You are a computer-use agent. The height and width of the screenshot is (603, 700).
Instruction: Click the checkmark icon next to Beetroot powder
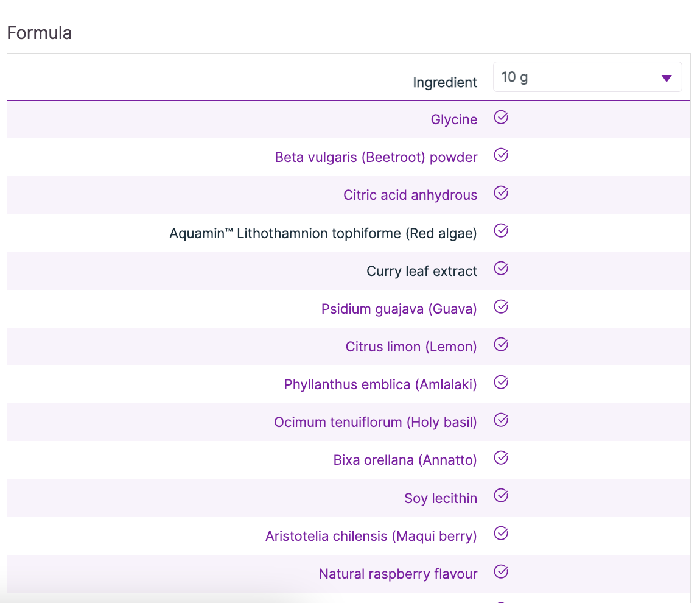(501, 155)
